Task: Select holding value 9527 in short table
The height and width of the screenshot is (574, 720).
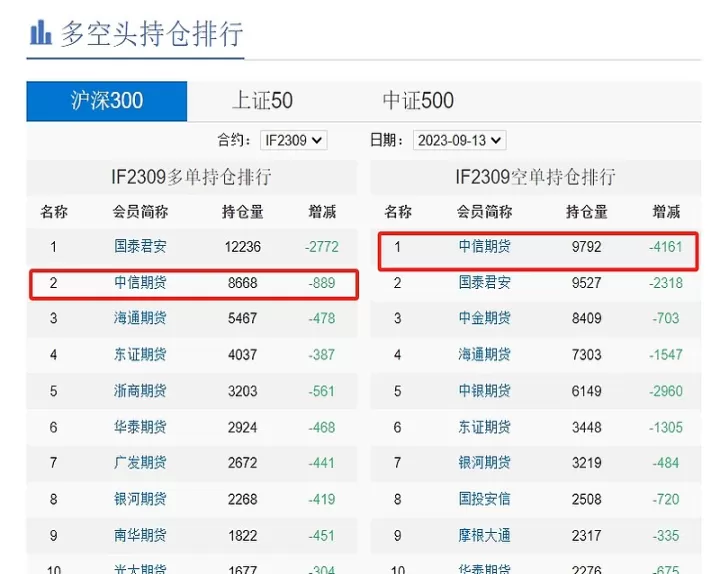Action: point(586,283)
